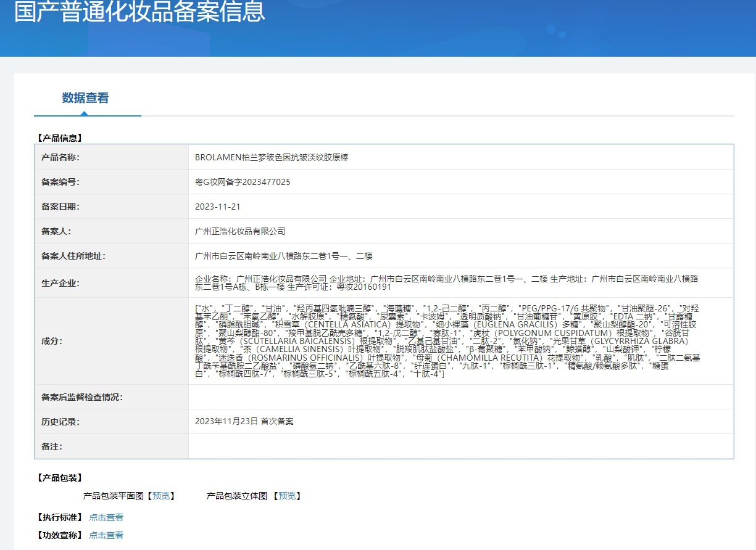Select history entry 2023年11月23日 首次备案
The height and width of the screenshot is (550, 756).
coord(244,422)
